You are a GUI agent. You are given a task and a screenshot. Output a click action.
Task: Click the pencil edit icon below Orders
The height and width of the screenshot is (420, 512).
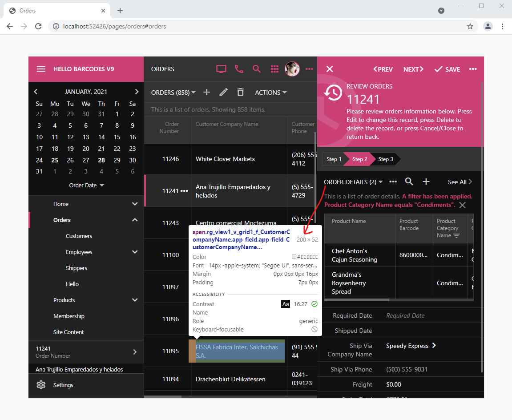click(223, 92)
